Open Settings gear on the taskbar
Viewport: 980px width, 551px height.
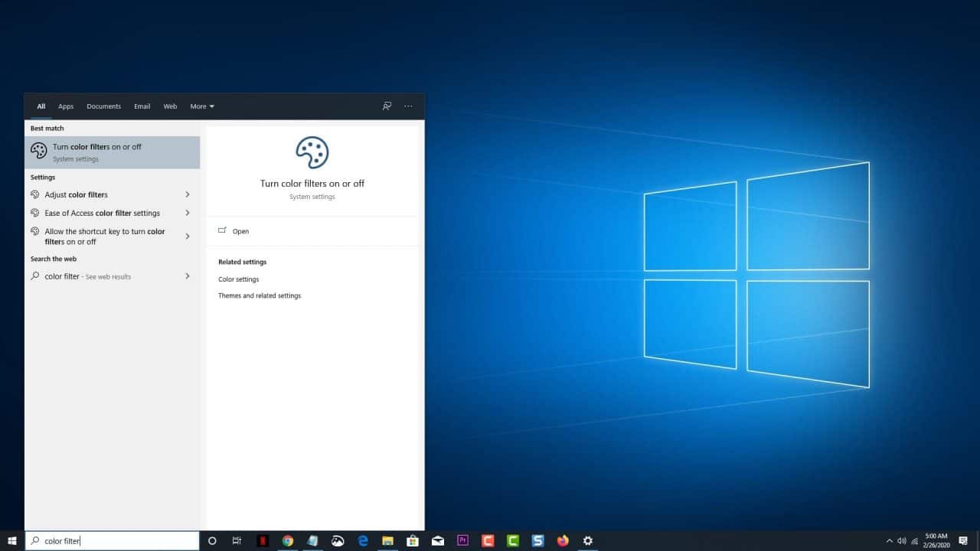[x=588, y=541]
